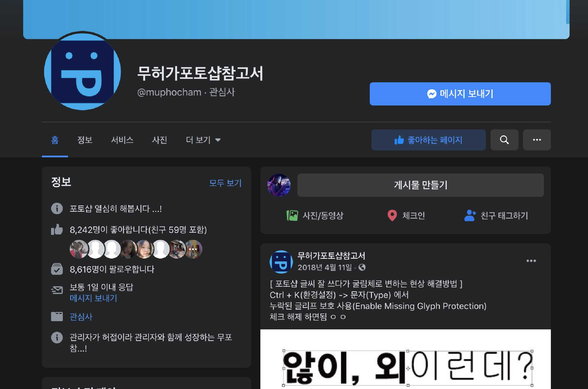This screenshot has width=588, height=389.
Task: Click the post author's avatar icon
Action: (x=281, y=262)
